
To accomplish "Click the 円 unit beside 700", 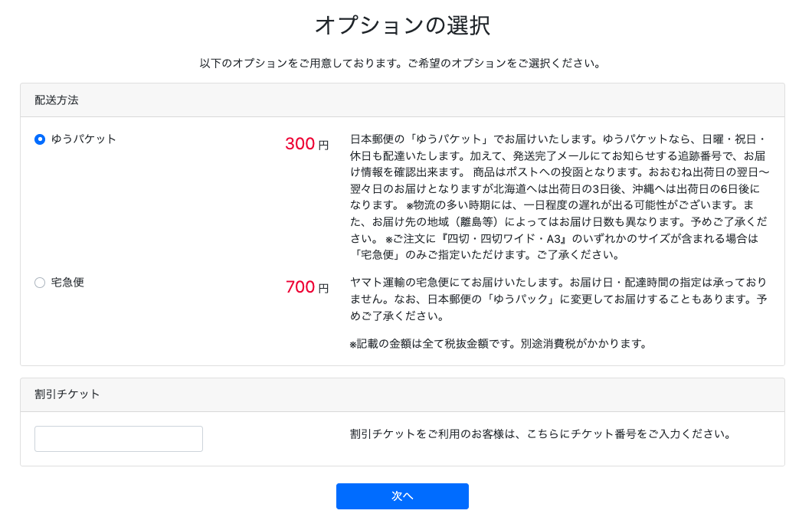I will pos(324,289).
